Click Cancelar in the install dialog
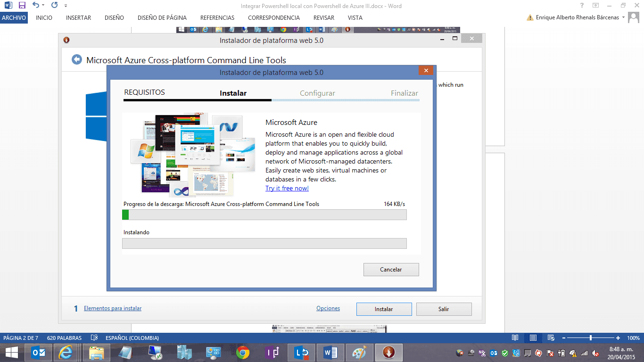This screenshot has width=644, height=362. [x=391, y=270]
